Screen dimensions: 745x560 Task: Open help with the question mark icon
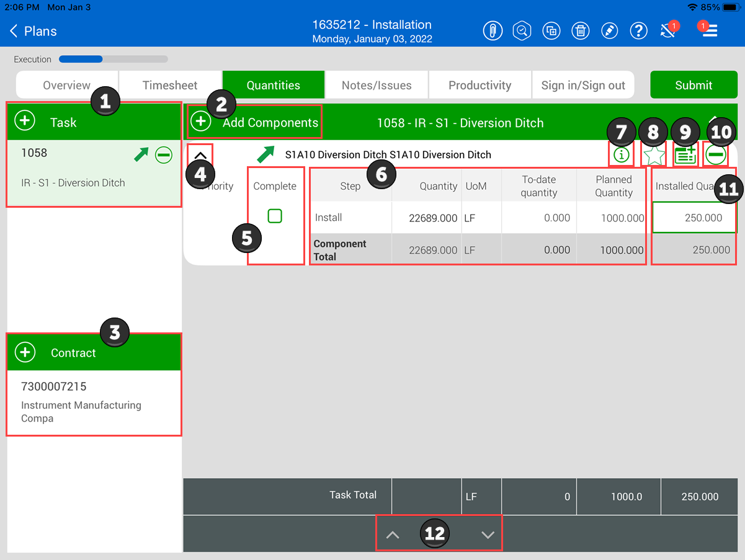[638, 31]
